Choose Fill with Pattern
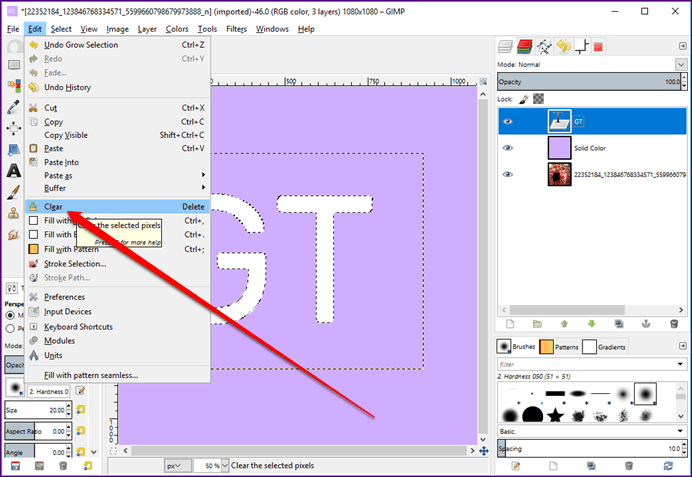This screenshot has height=477, width=692. click(117, 249)
